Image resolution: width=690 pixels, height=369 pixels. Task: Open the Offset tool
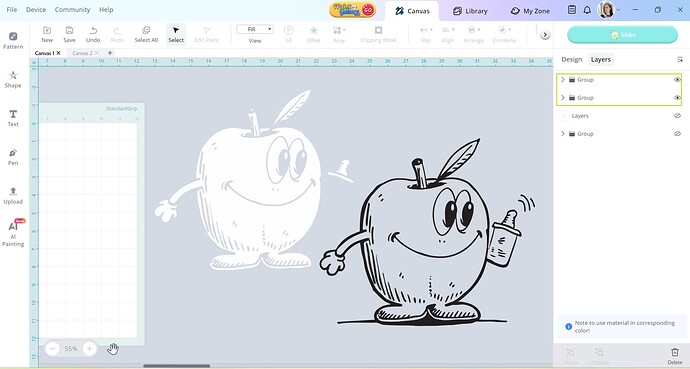[313, 34]
